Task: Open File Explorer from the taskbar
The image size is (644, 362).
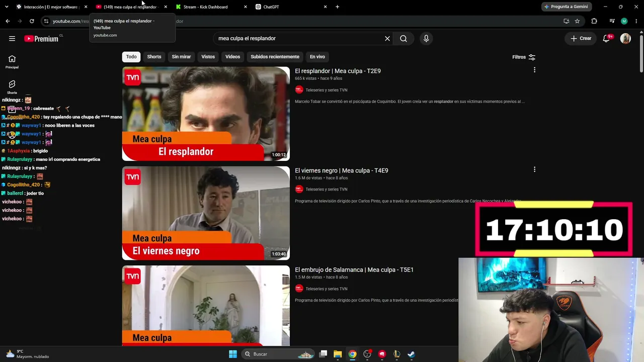Action: pyautogui.click(x=338, y=354)
